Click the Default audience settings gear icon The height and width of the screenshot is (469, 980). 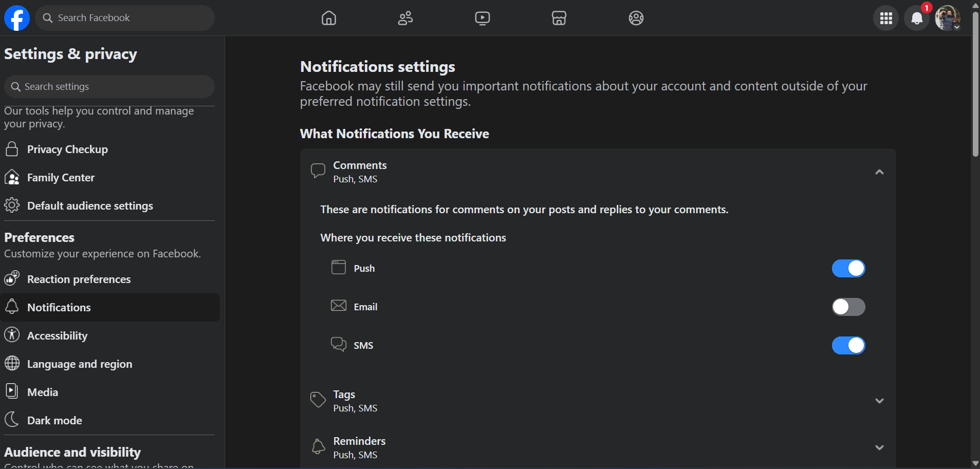coord(12,205)
